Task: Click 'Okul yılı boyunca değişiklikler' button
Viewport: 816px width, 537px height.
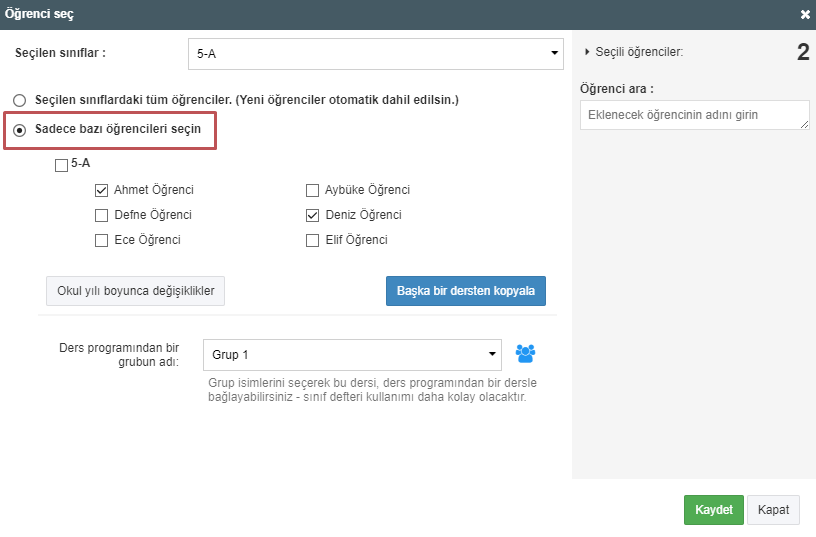Action: click(136, 291)
